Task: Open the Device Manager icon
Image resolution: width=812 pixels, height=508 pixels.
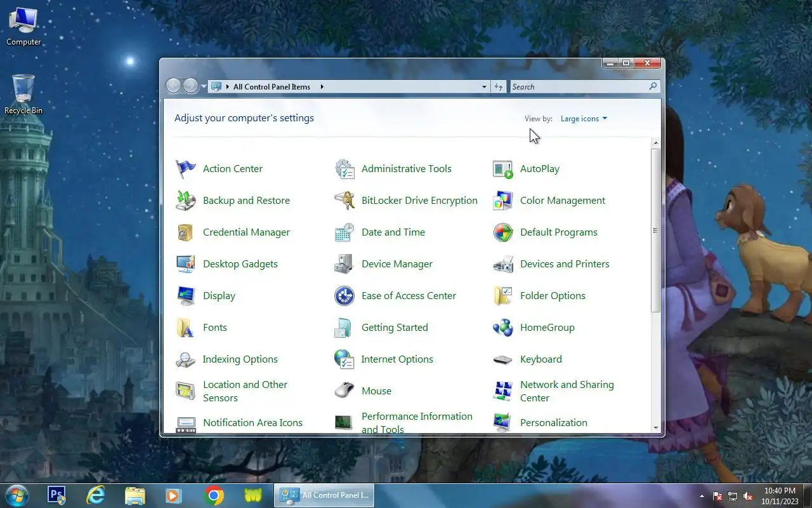Action: coord(344,264)
